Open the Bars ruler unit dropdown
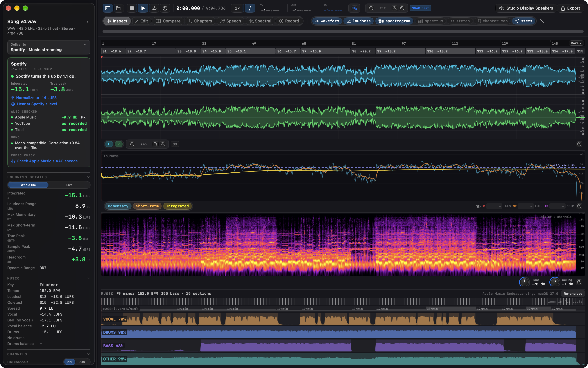 click(x=576, y=43)
